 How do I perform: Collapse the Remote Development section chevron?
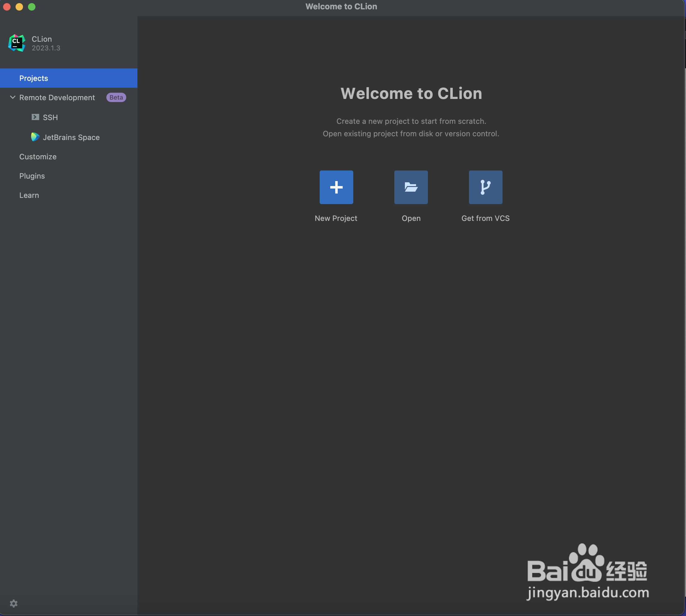coord(13,97)
